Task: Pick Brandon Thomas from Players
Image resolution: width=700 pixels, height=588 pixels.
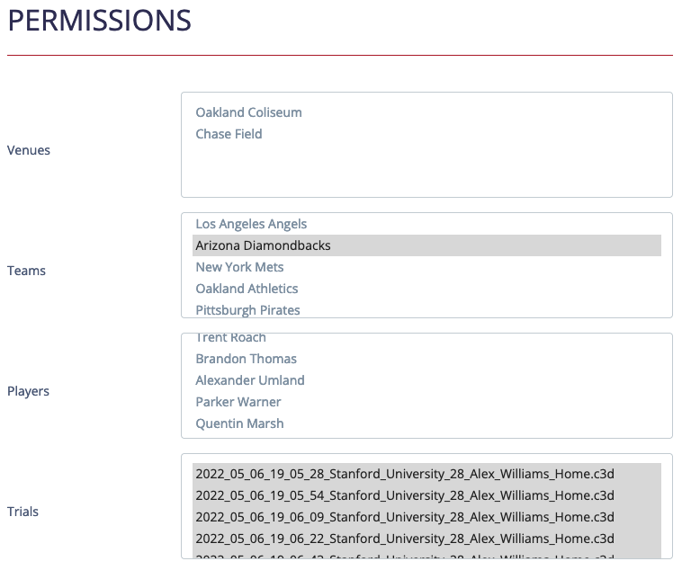Action: 246,359
